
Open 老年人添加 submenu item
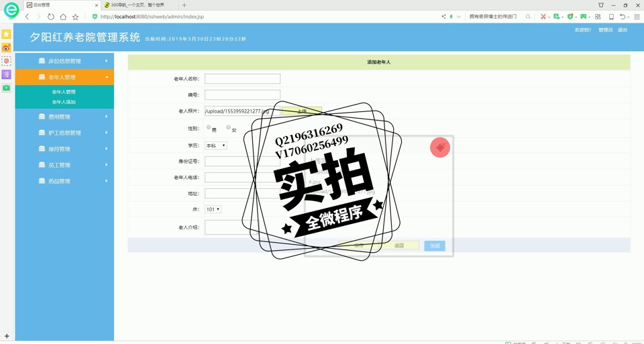coord(64,102)
